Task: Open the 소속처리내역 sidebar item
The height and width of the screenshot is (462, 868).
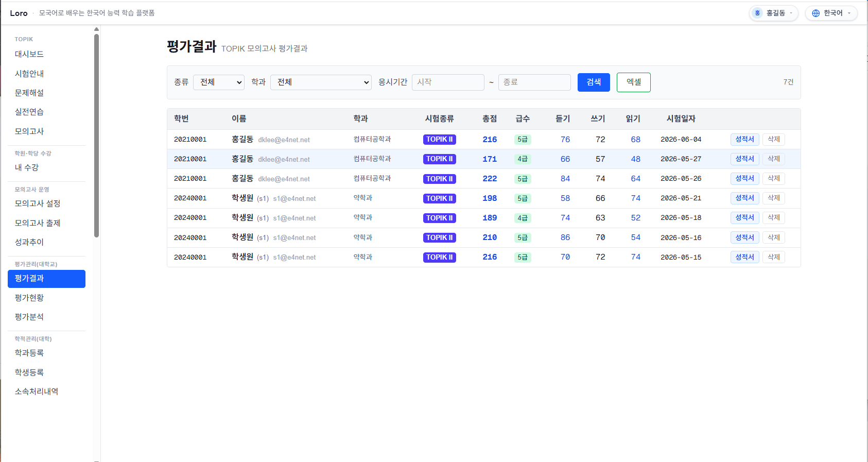Action: pyautogui.click(x=46, y=391)
